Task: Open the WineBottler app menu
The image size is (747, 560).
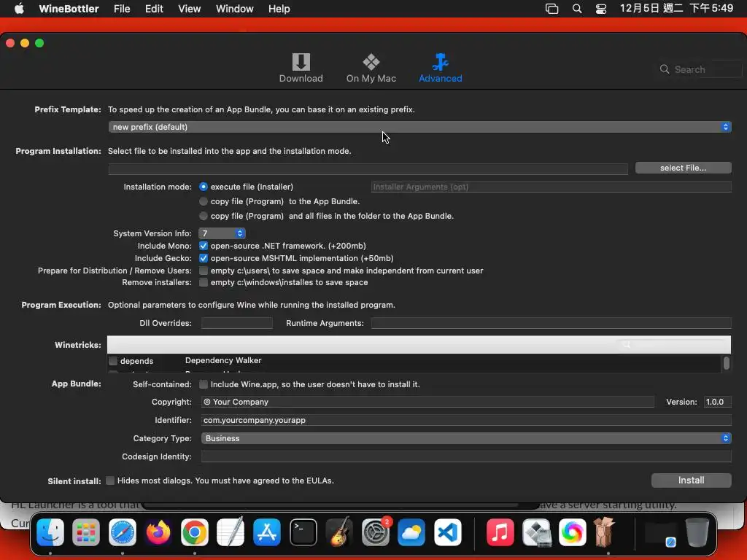Action: pos(69,9)
